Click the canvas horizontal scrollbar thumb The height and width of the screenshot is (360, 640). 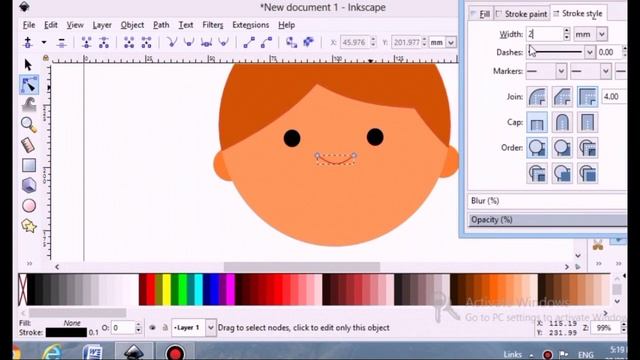point(302,267)
